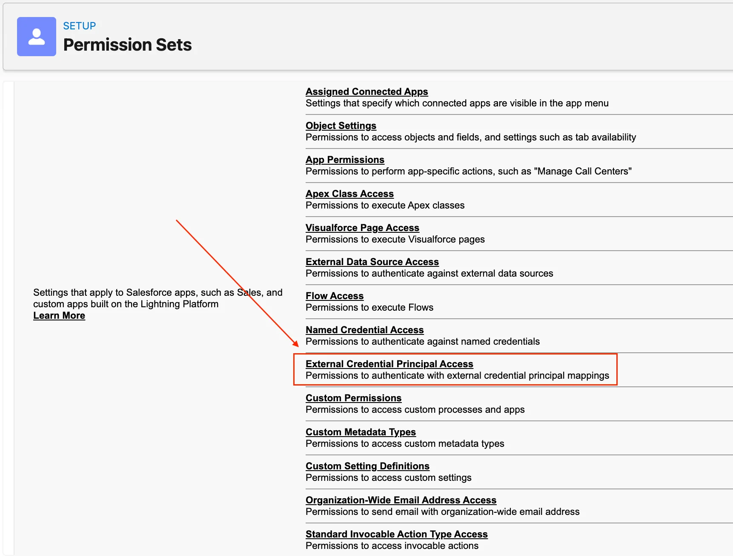Viewport: 733px width, 560px height.
Task: Open Named Credential Access
Action: (364, 330)
